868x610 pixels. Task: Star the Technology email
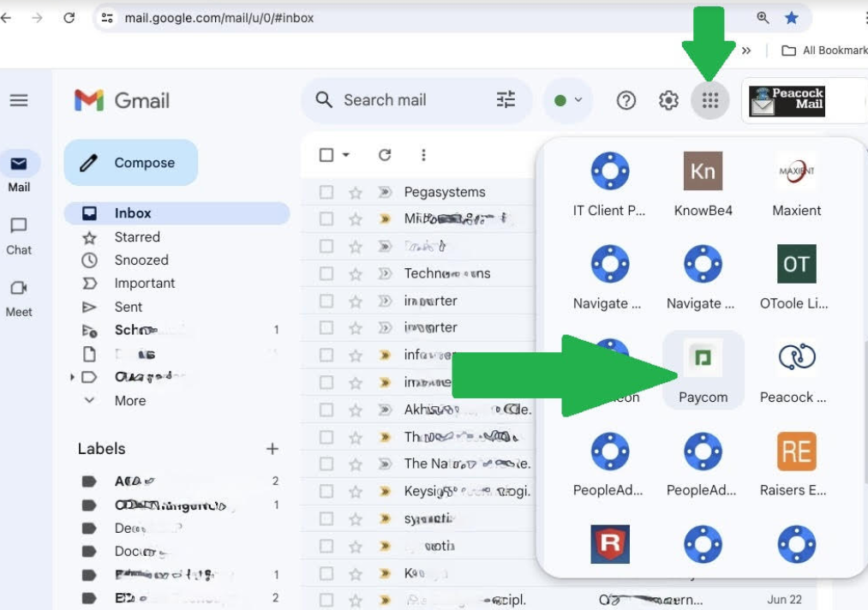point(355,274)
